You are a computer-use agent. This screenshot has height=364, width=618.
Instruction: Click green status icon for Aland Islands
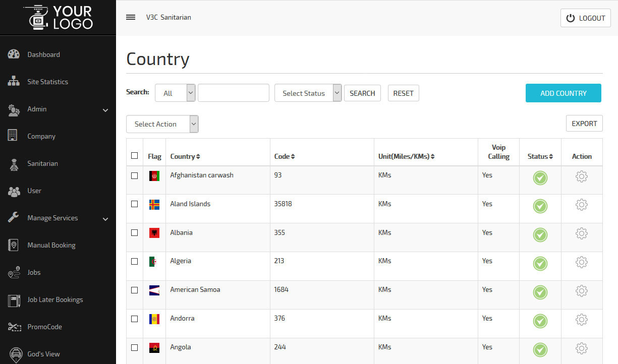point(540,206)
